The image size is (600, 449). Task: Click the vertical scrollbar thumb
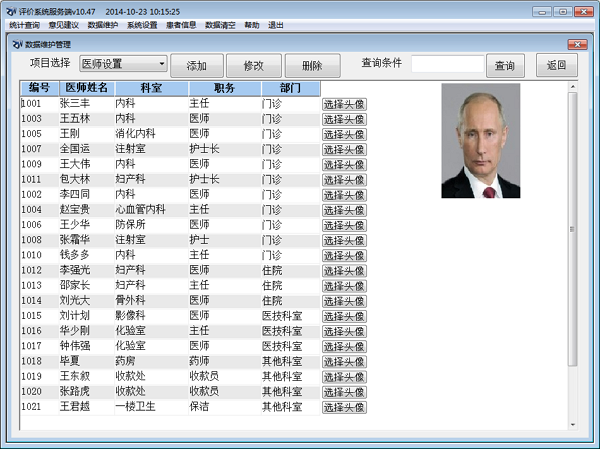click(x=572, y=229)
